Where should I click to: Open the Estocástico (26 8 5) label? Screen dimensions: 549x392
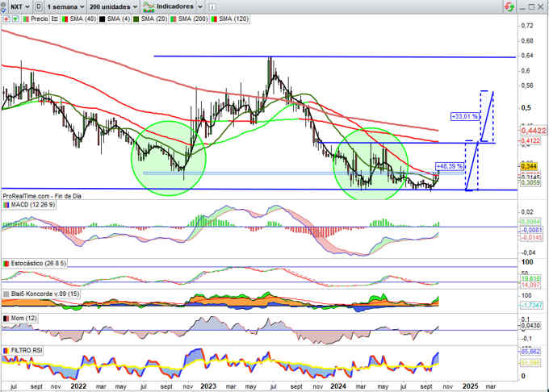point(38,263)
